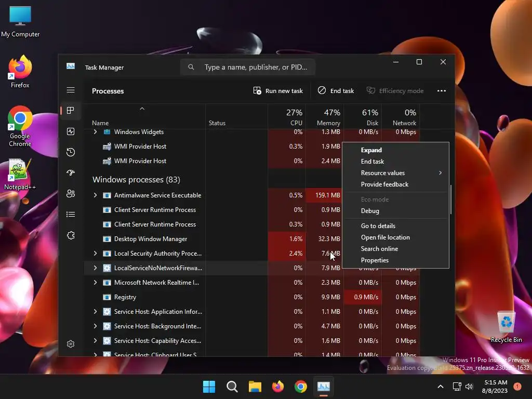Image resolution: width=532 pixels, height=399 pixels.
Task: Sort by the CPU column header
Action: pyautogui.click(x=287, y=116)
